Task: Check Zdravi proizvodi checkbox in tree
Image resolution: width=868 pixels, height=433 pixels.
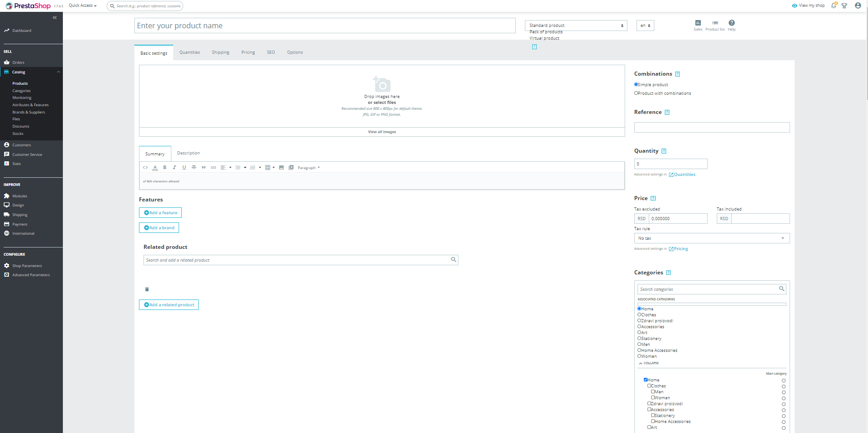Action: coord(649,403)
